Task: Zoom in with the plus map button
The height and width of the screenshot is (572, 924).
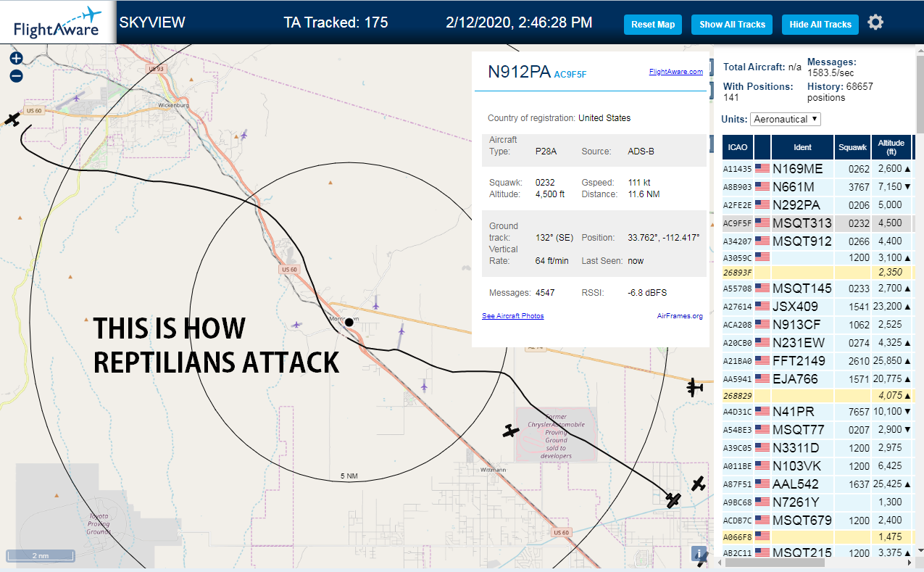Action: pos(16,59)
